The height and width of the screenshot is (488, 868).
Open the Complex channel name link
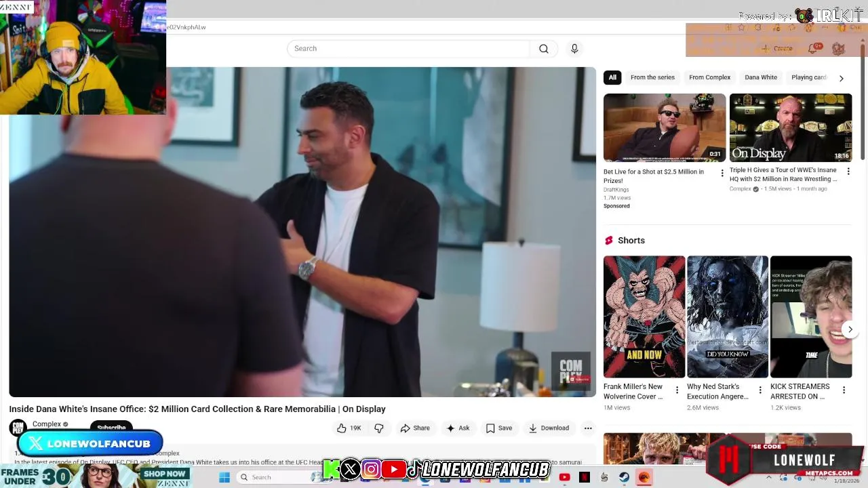(x=47, y=424)
